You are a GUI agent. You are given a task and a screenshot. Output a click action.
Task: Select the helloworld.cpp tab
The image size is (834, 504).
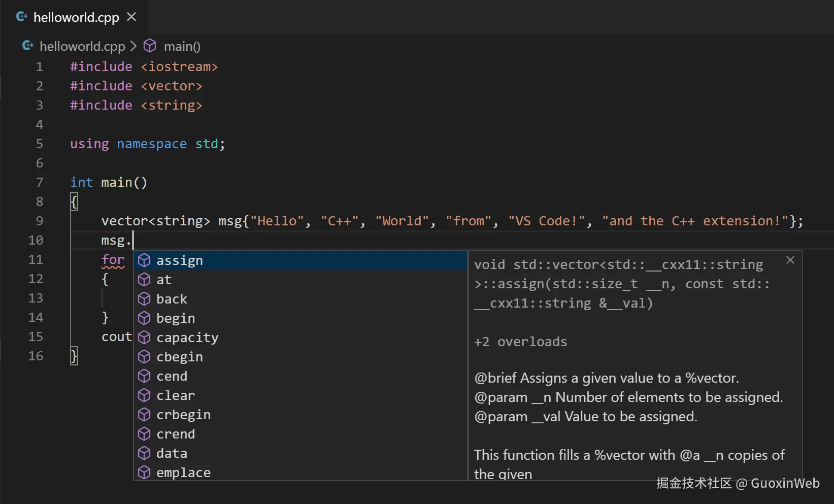click(x=76, y=17)
